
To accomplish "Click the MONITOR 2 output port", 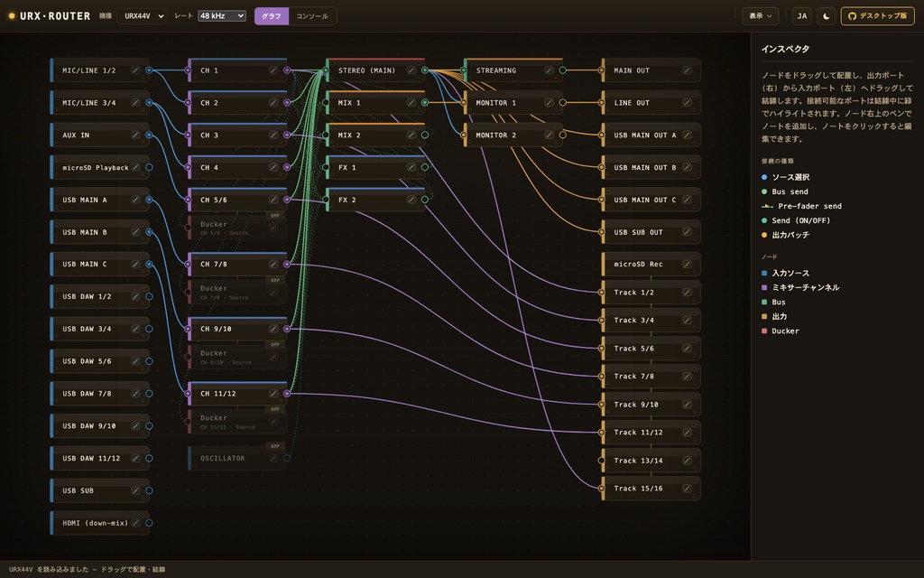I will pos(563,135).
